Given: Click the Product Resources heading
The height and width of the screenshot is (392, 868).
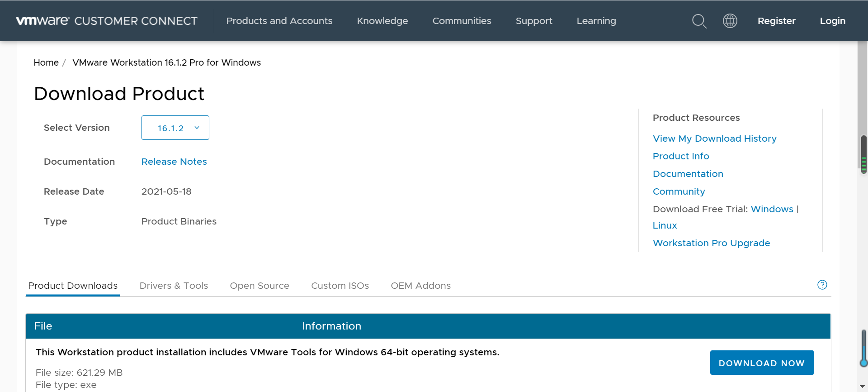Looking at the screenshot, I should (696, 118).
